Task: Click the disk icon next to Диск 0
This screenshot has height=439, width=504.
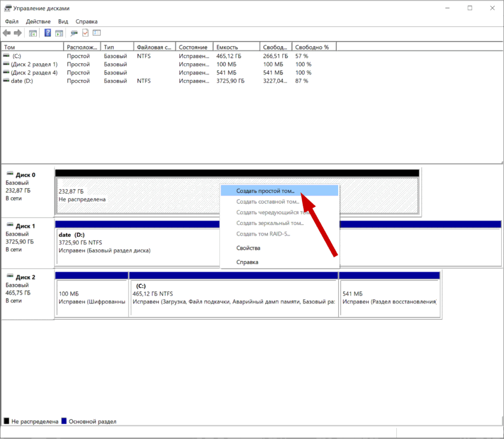Action: [10, 174]
